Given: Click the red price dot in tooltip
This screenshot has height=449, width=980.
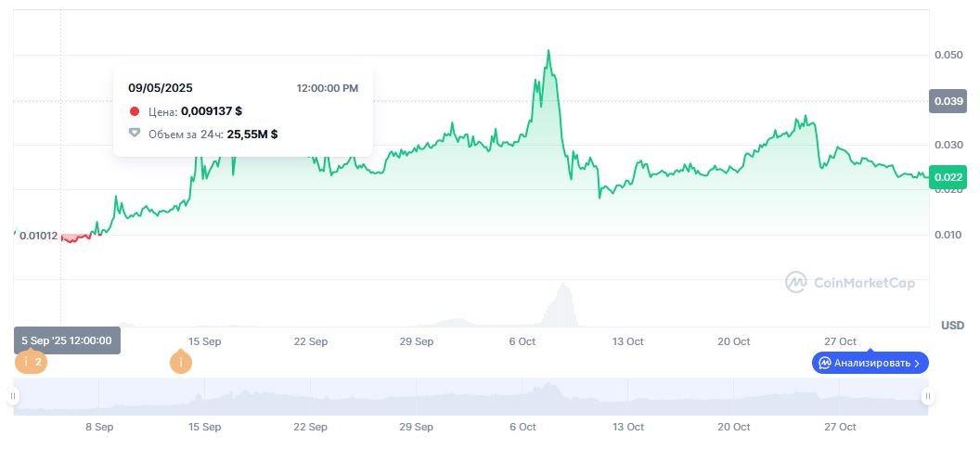Looking at the screenshot, I should 135,111.
